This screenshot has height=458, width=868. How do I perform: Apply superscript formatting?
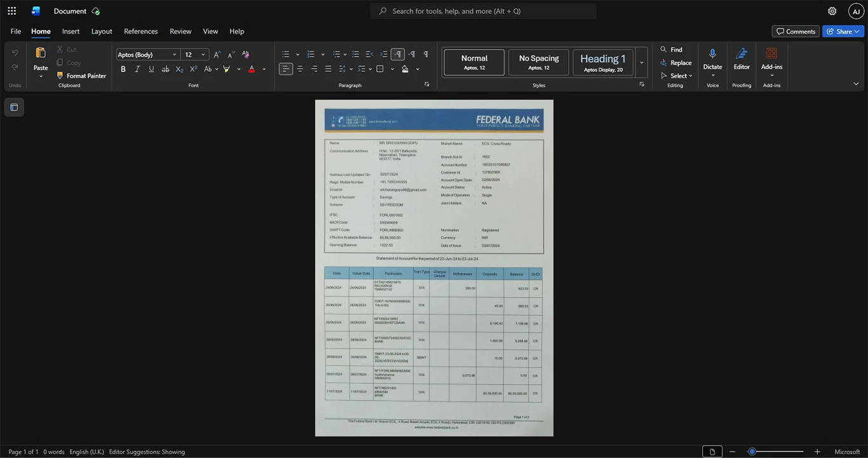[193, 69]
